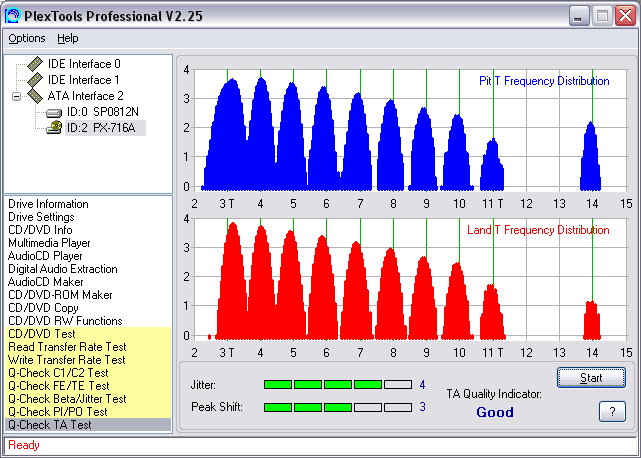
Task: Click the hard drive icon for SP0812N
Action: (54, 112)
